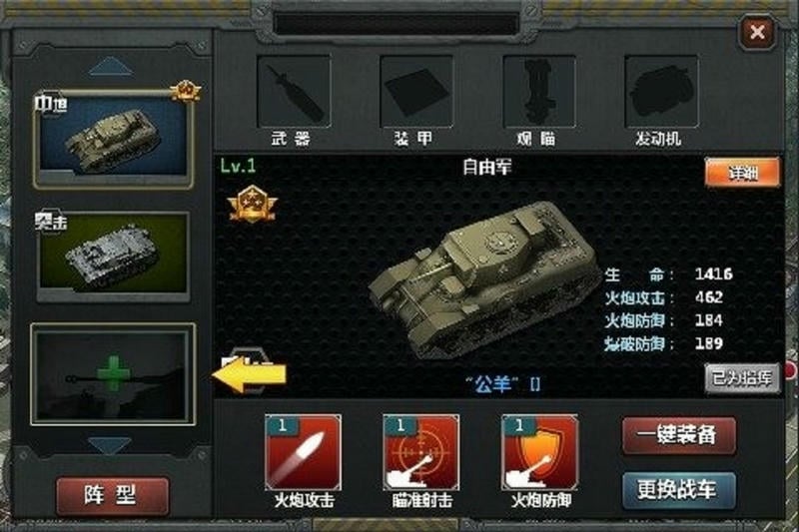
Task: Click the 详细 details button
Action: (742, 173)
